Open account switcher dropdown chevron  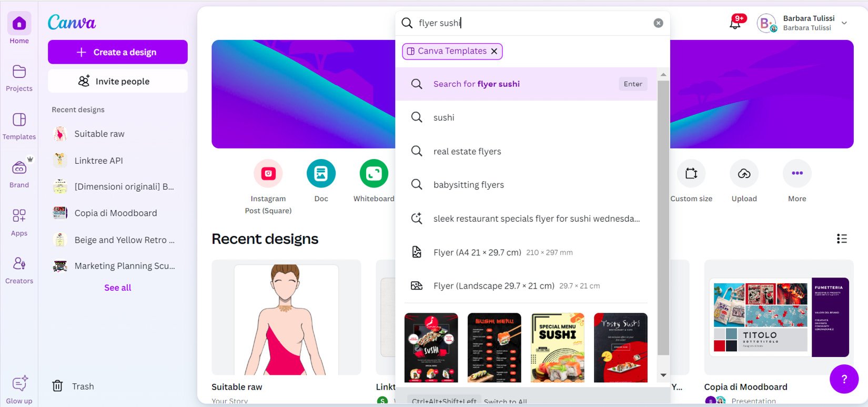click(844, 23)
